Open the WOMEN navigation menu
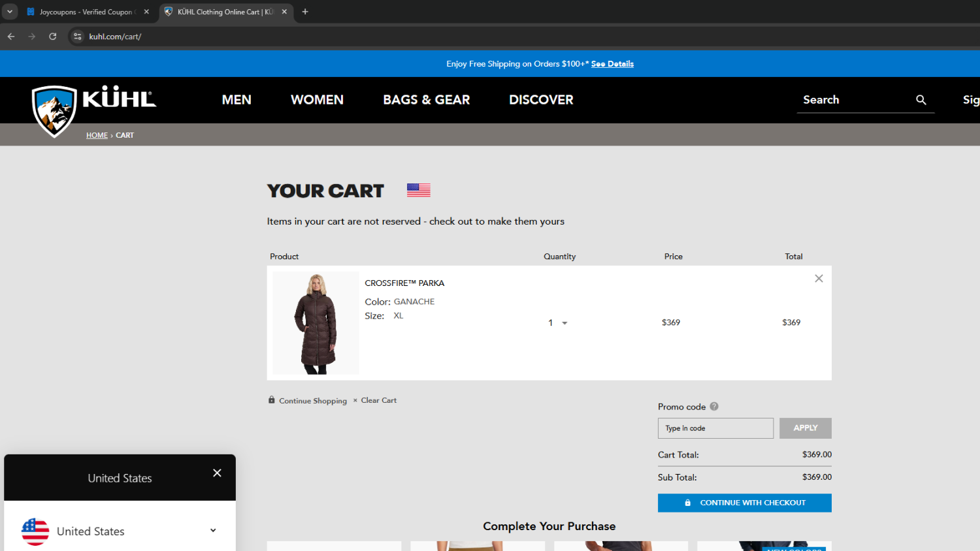 click(317, 100)
